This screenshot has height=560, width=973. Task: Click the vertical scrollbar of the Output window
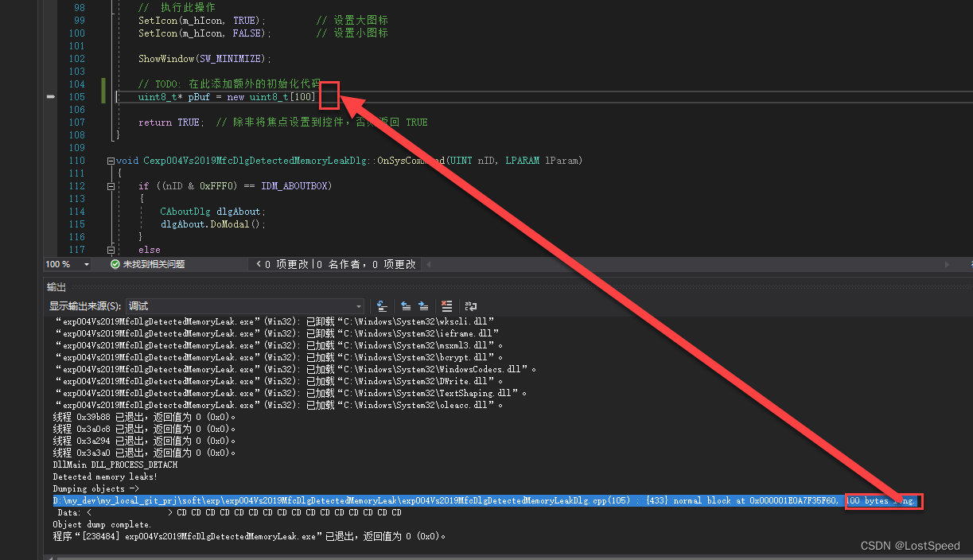click(x=969, y=422)
